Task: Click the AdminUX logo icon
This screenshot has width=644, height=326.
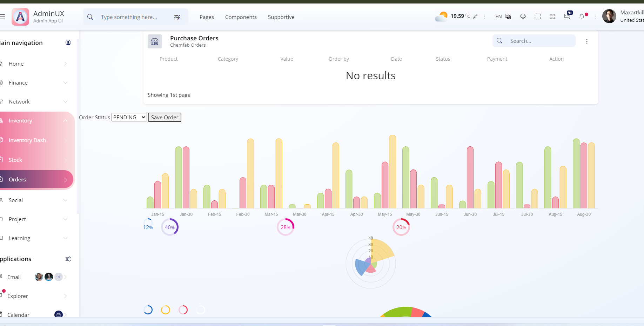Action: pyautogui.click(x=20, y=17)
